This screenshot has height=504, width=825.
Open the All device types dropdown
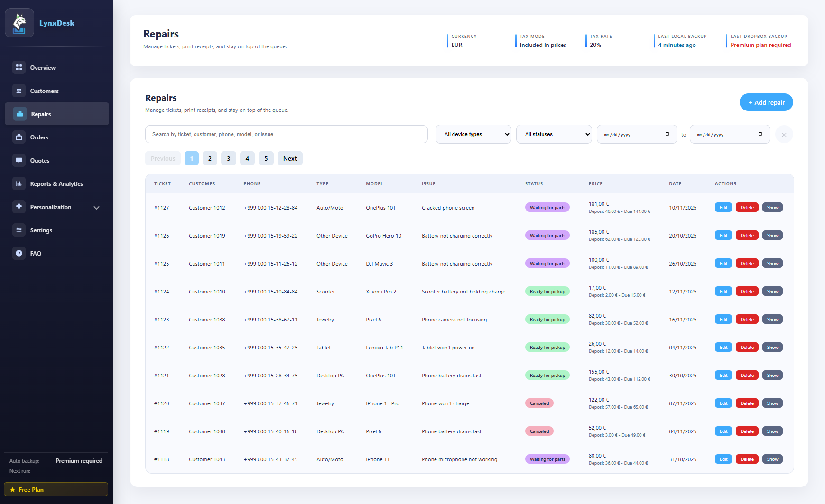pos(473,134)
